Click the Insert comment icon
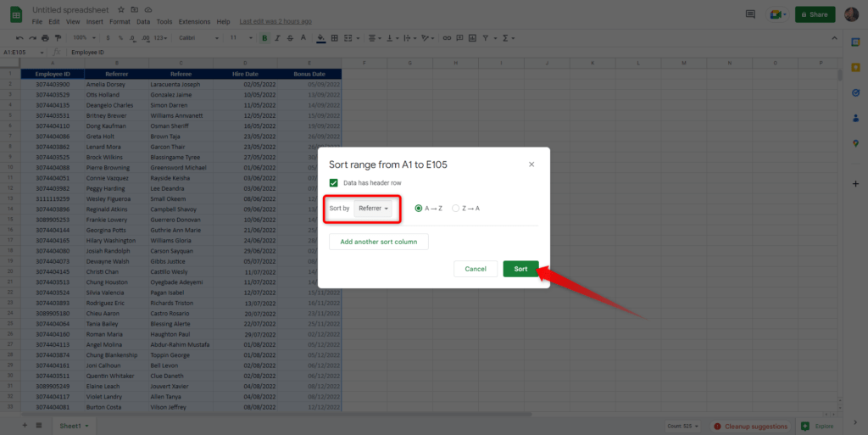 (459, 38)
